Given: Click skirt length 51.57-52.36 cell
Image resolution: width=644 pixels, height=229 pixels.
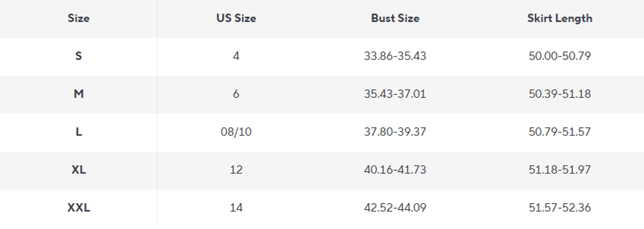Looking at the screenshot, I should 560,208.
